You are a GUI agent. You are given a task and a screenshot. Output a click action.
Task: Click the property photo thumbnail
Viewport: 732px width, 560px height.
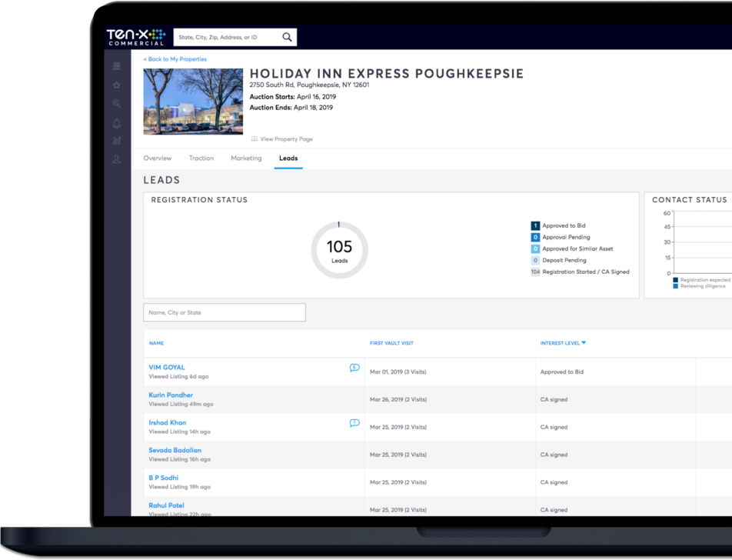point(193,102)
